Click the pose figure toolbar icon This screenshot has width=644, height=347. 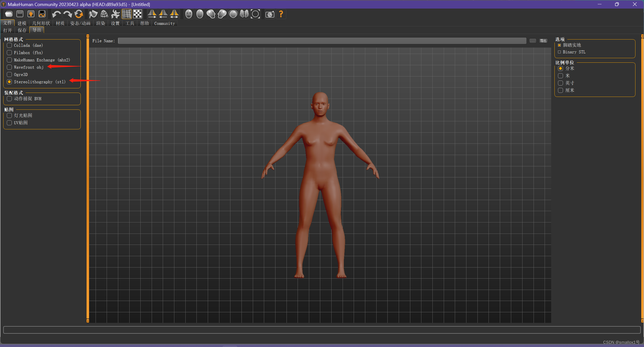click(x=115, y=14)
